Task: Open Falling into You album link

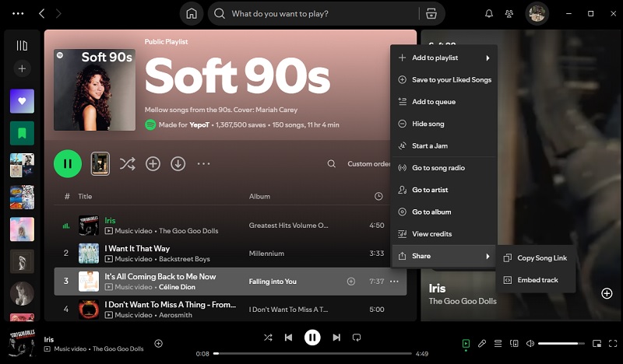Action: (273, 282)
